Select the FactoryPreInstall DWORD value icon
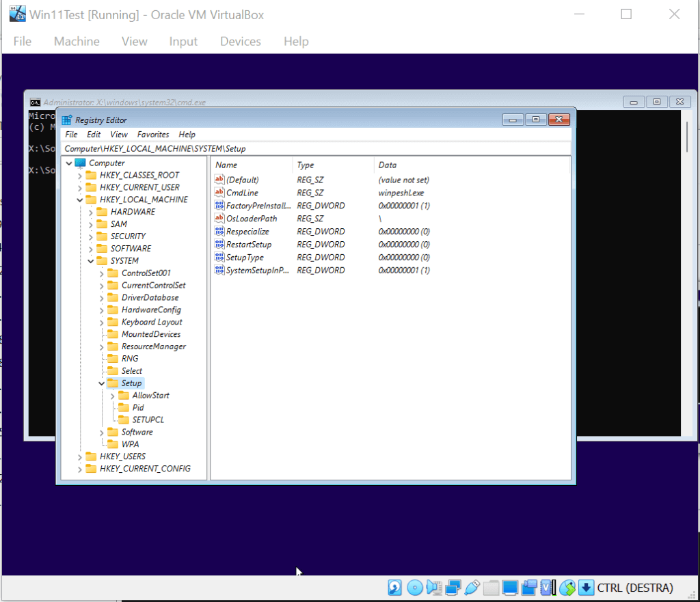The image size is (700, 602). pyautogui.click(x=219, y=205)
